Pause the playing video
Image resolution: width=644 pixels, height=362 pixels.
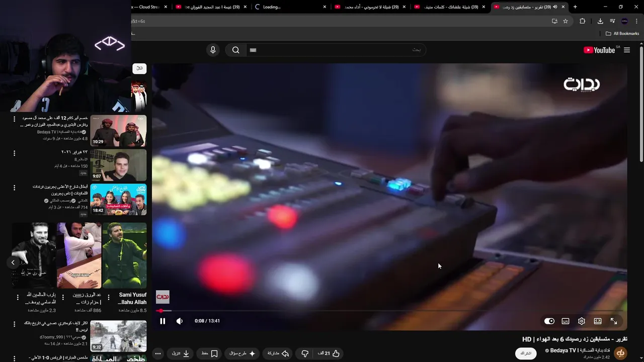pos(163,321)
